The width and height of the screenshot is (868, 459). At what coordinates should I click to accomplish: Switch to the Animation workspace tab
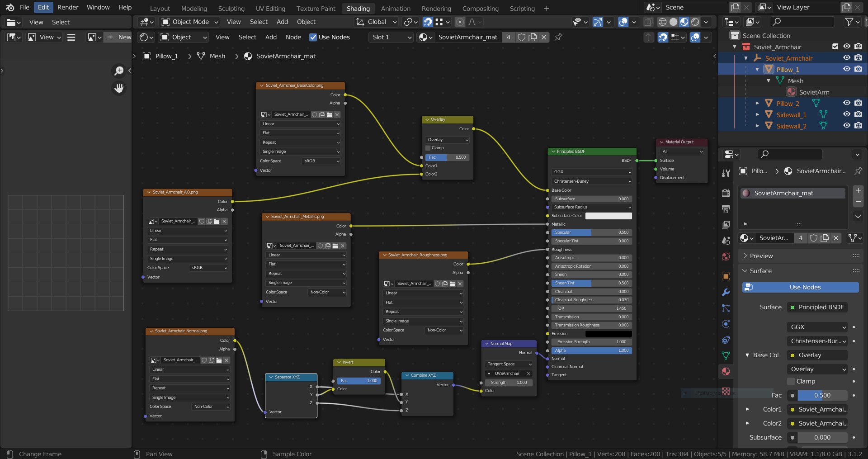396,8
